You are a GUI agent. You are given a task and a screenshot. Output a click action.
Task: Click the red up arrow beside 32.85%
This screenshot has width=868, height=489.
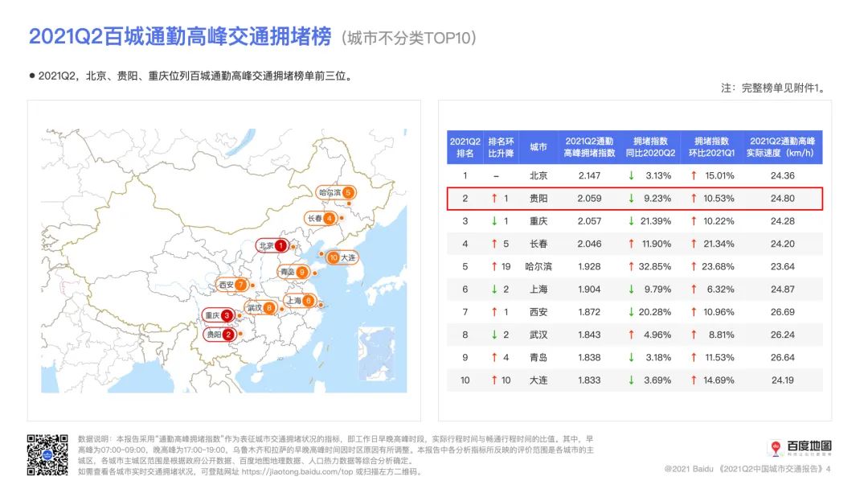point(631,266)
